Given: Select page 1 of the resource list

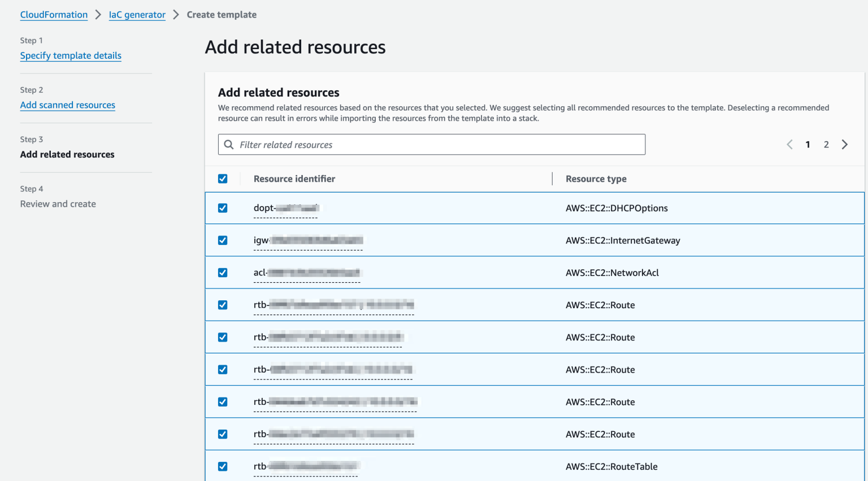Looking at the screenshot, I should pyautogui.click(x=808, y=145).
